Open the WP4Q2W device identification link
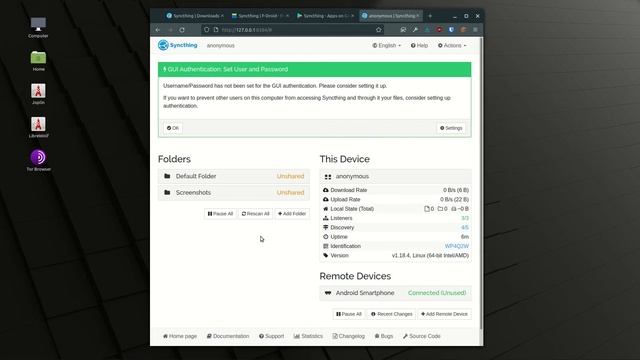Viewport: 640px width, 360px height. [457, 247]
